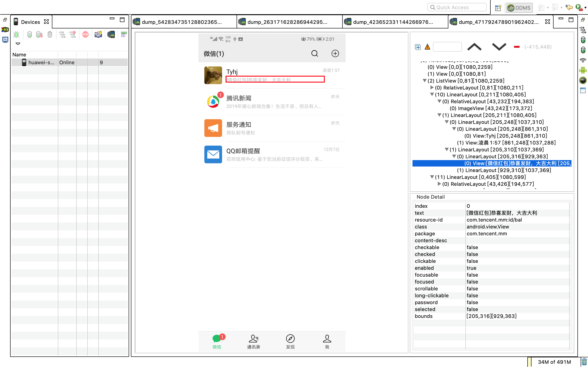Click the add contact icon in 微信

(x=335, y=53)
